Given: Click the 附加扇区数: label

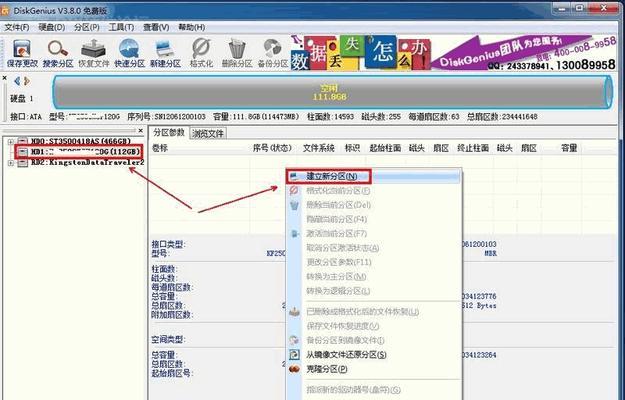Looking at the screenshot, I should [172, 315].
